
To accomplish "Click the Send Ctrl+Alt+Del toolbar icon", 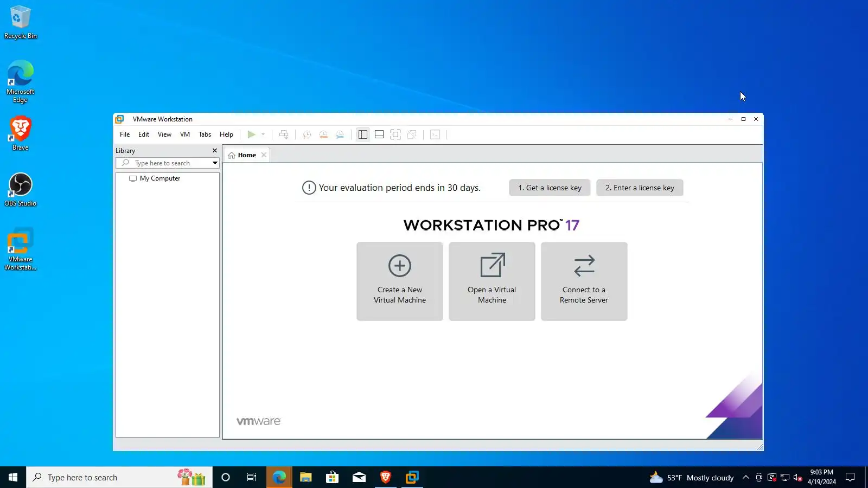I will pos(284,134).
